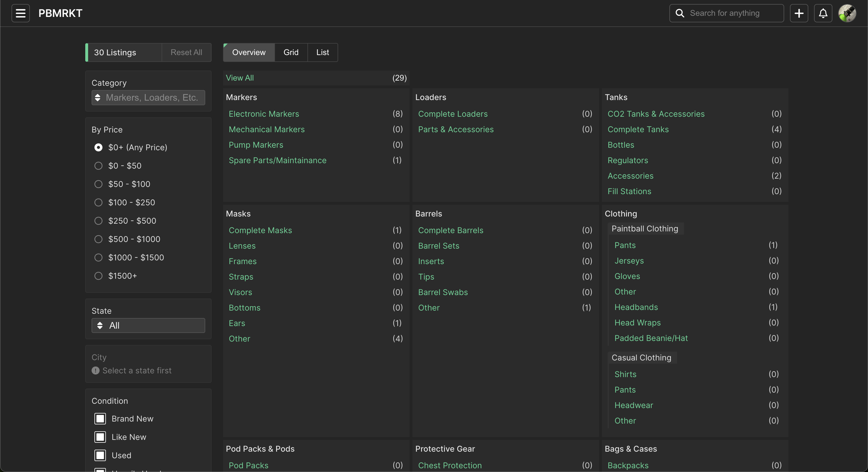Viewport: 868px width, 472px height.
Task: Open Loaders Parts & Accessories
Action: coord(456,129)
